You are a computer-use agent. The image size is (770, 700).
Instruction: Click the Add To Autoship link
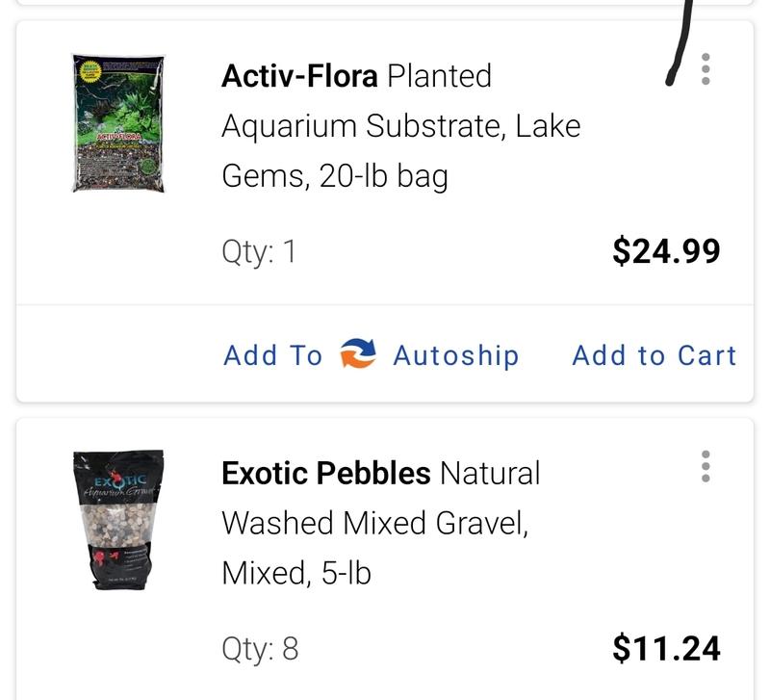(x=371, y=355)
